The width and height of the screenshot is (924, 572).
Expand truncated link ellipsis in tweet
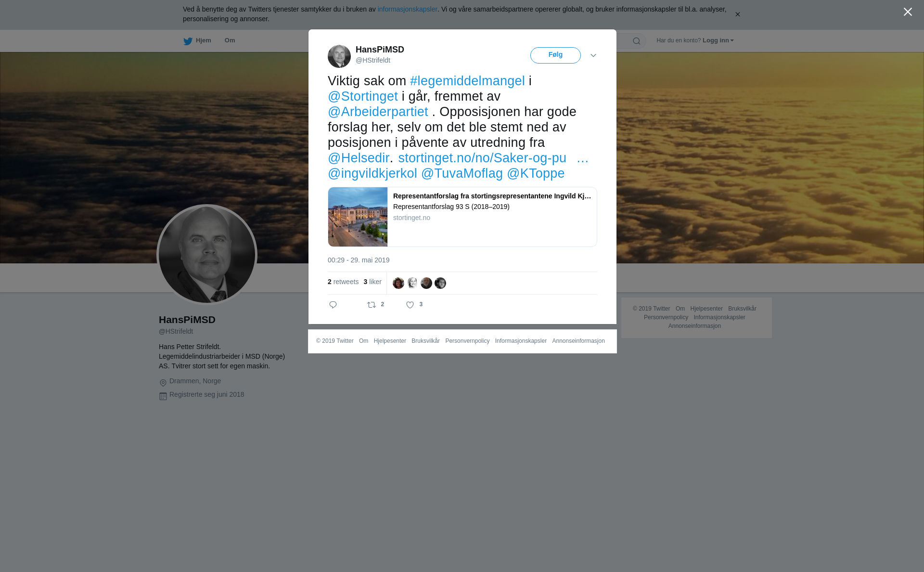(582, 158)
